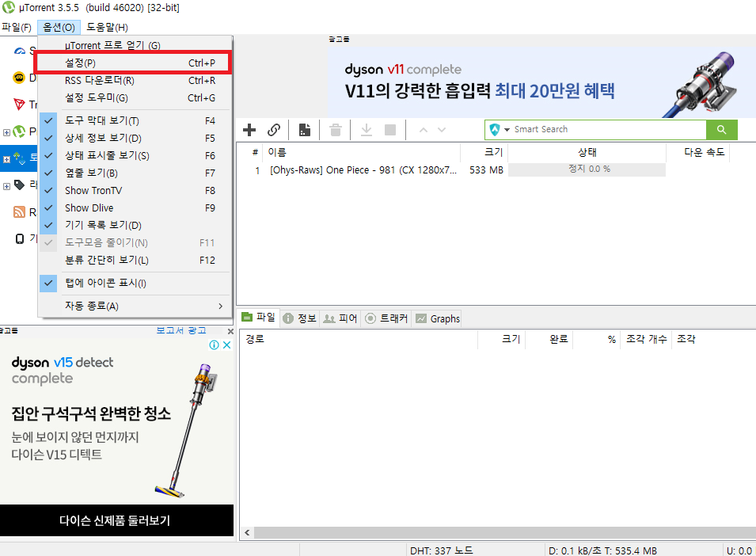Move torrent up in queue arrow
Image resolution: width=756 pixels, height=556 pixels.
point(424,130)
